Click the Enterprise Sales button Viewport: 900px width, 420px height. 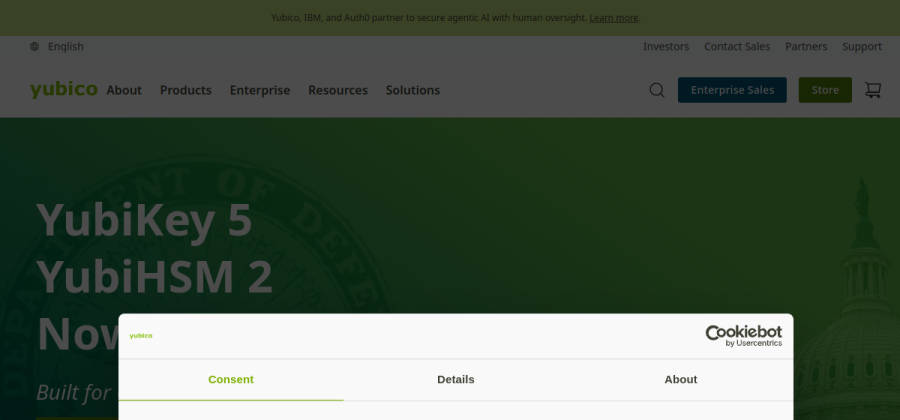coord(732,90)
